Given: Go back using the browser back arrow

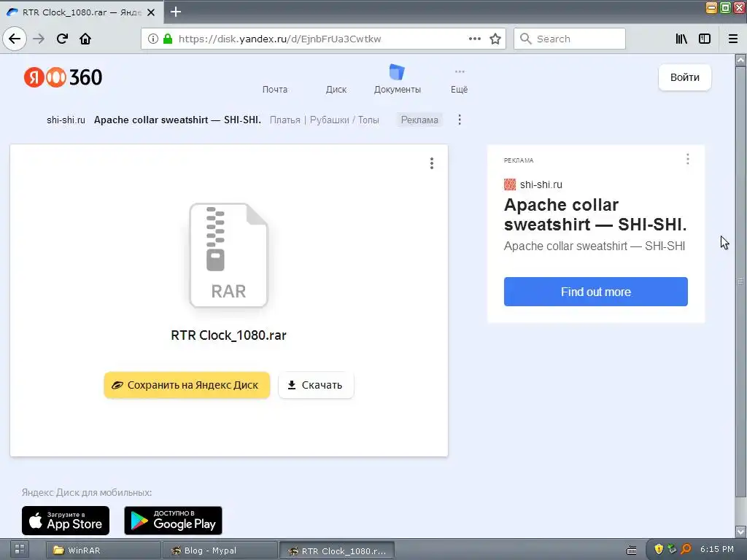Looking at the screenshot, I should pyautogui.click(x=15, y=39).
